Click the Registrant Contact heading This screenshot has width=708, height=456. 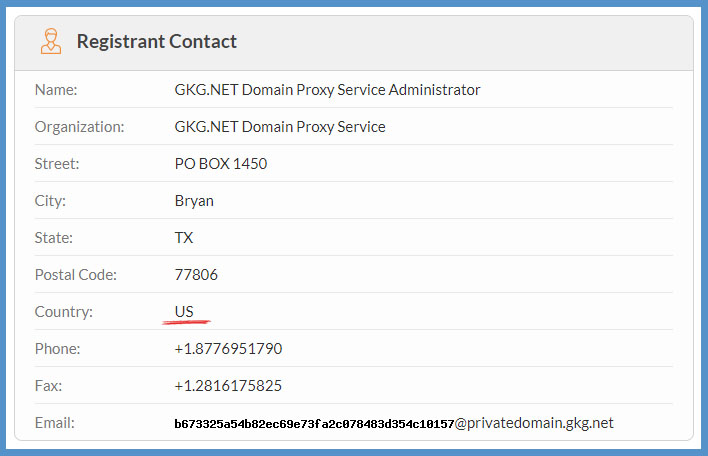(157, 42)
